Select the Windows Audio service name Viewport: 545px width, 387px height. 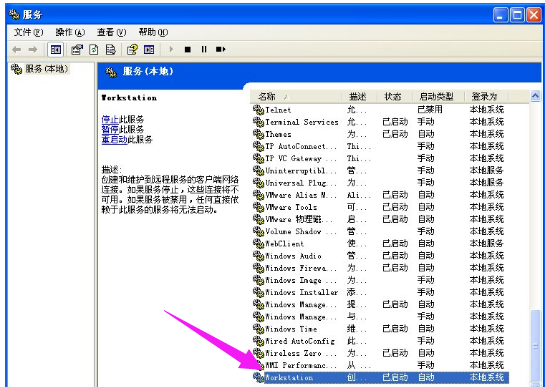293,256
